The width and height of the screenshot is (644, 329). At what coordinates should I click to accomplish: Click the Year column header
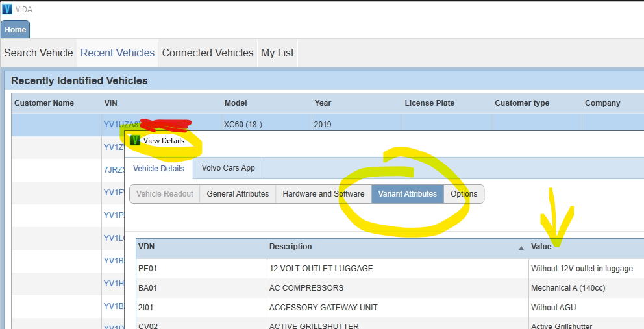[323, 103]
